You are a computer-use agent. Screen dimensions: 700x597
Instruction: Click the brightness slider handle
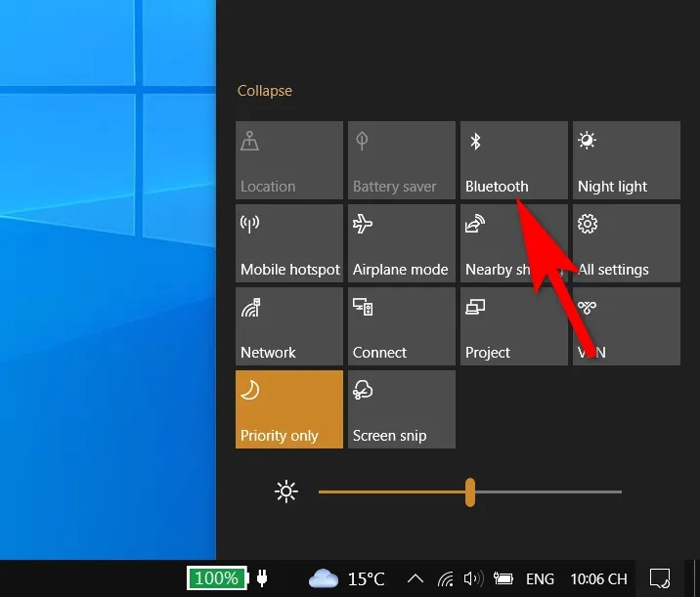pos(470,491)
